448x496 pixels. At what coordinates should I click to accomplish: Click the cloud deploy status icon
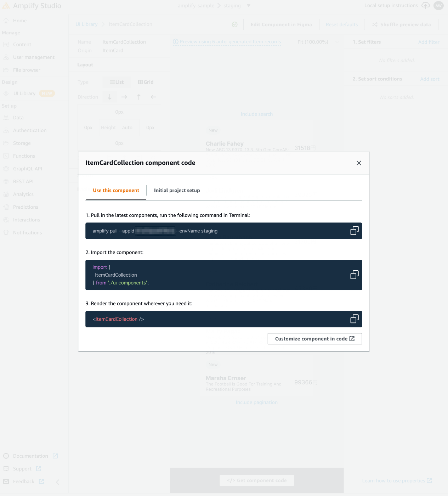point(425,6)
